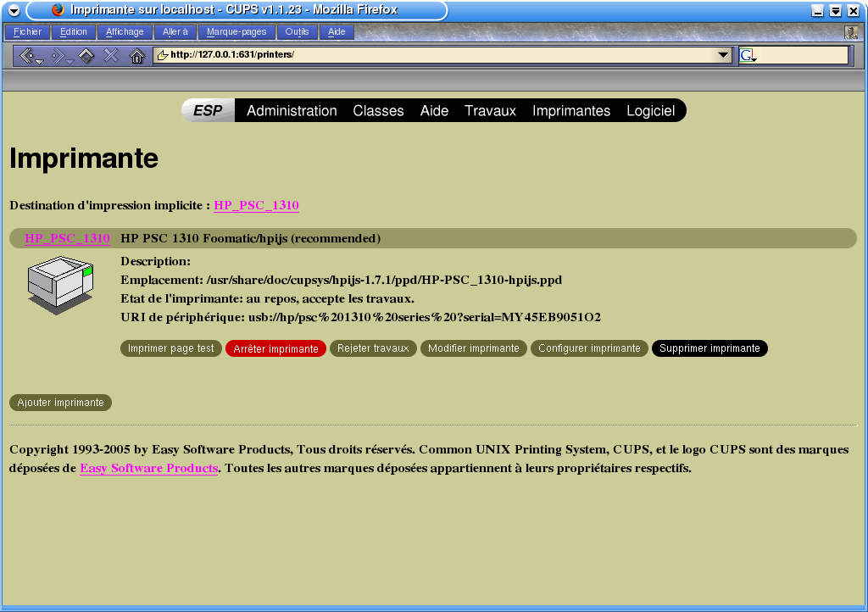The height and width of the screenshot is (612, 868).
Task: Click the Firefox icon in the title bar
Action: [x=58, y=10]
